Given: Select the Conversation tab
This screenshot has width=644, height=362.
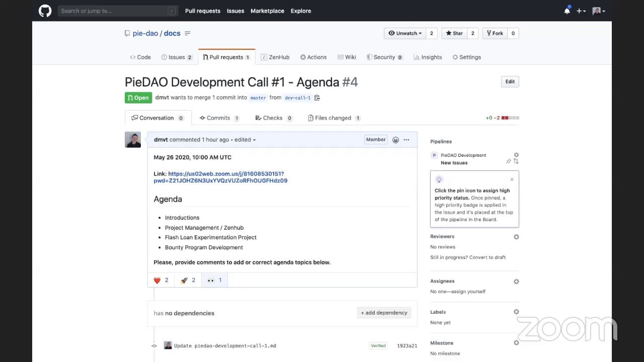Looking at the screenshot, I should click(157, 118).
